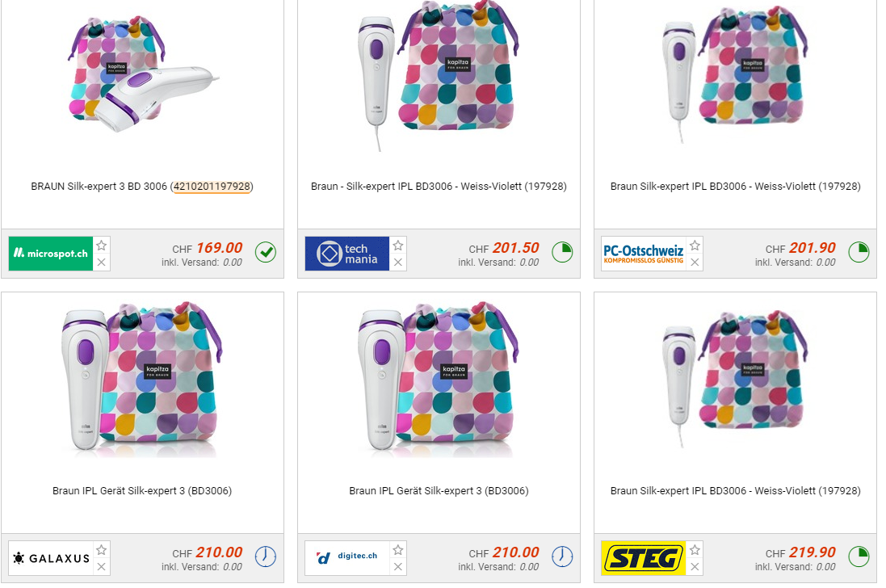Image resolution: width=886 pixels, height=588 pixels.
Task: Hide the microspot.ch shop with the X icon
Action: click(102, 262)
